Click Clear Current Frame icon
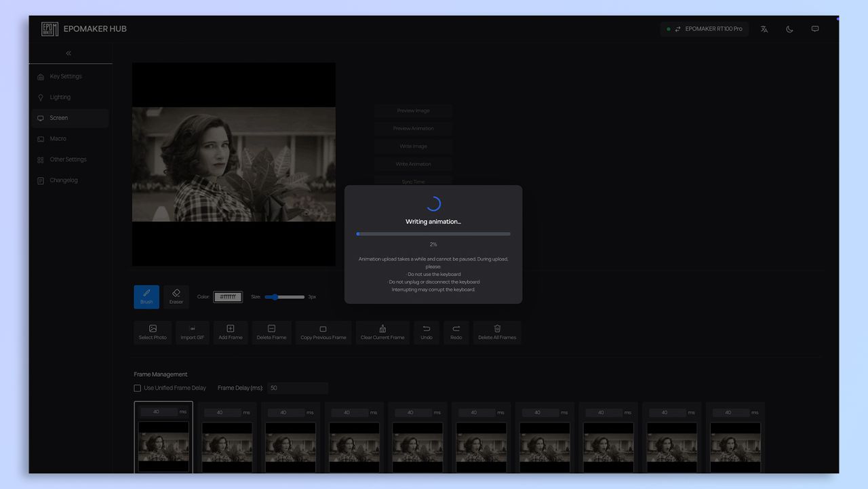This screenshot has height=489, width=868. (382, 329)
